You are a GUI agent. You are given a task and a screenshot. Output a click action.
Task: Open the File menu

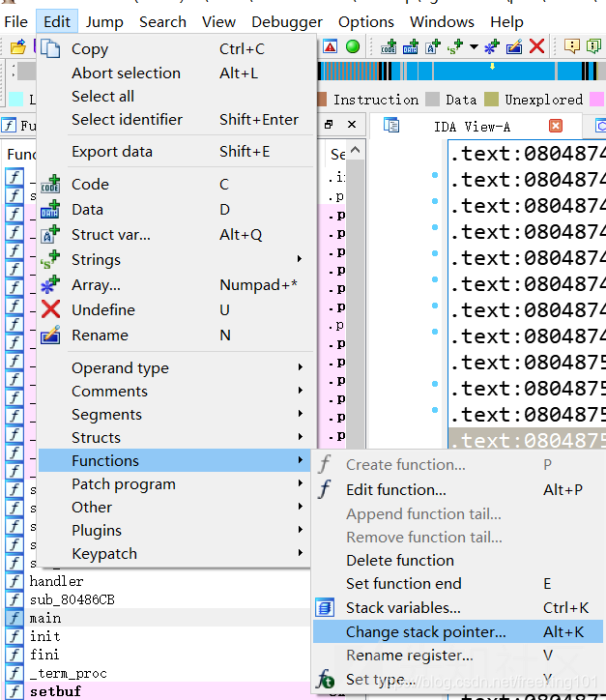point(15,21)
